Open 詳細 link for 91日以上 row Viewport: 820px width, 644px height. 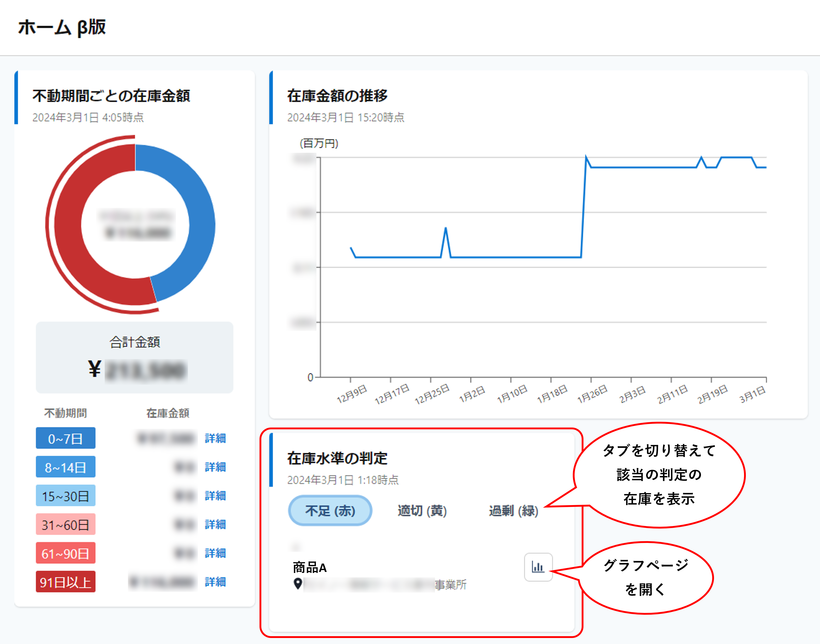215,582
